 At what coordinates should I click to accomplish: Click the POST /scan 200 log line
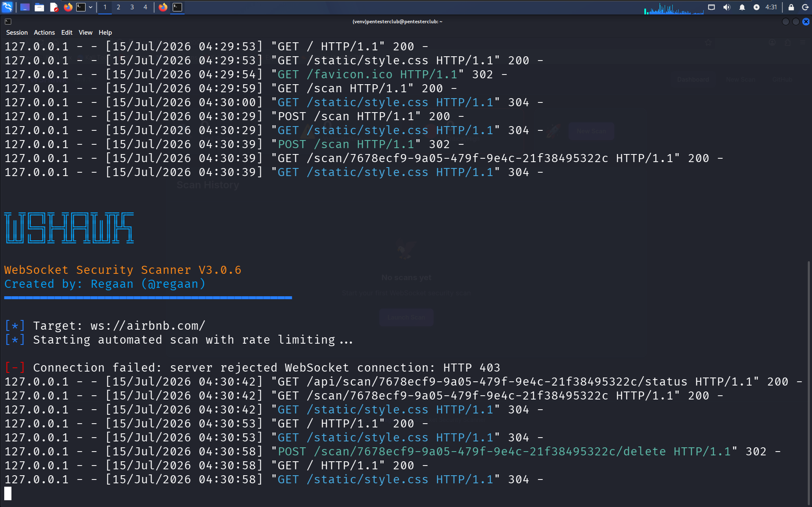[234, 116]
